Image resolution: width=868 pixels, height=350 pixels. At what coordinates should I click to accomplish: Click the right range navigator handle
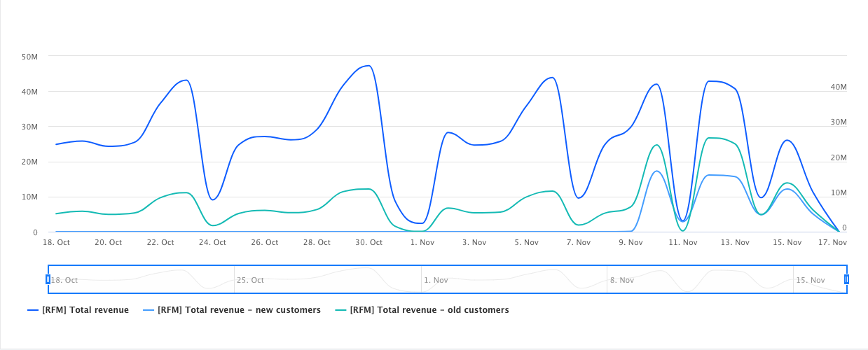(x=846, y=279)
